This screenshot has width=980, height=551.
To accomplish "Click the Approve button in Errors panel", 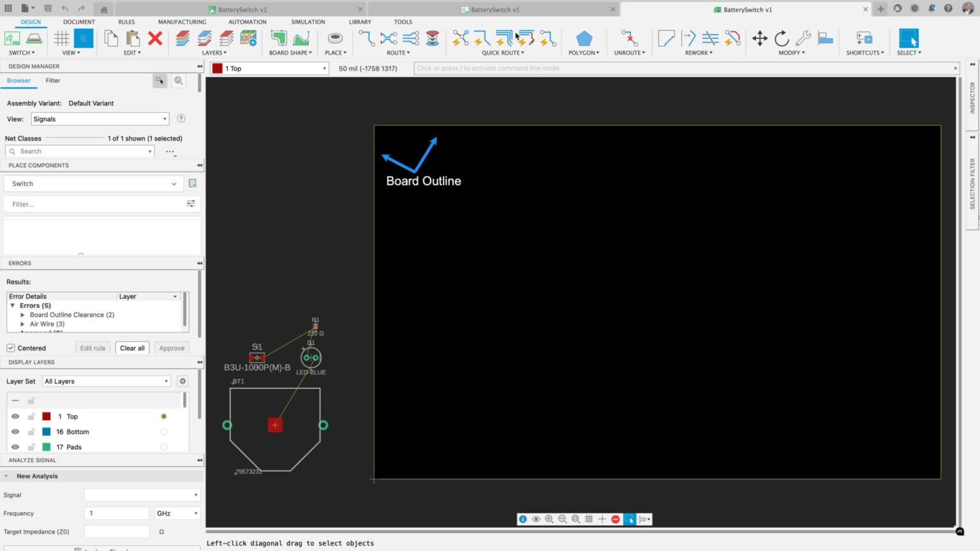I will [x=171, y=348].
